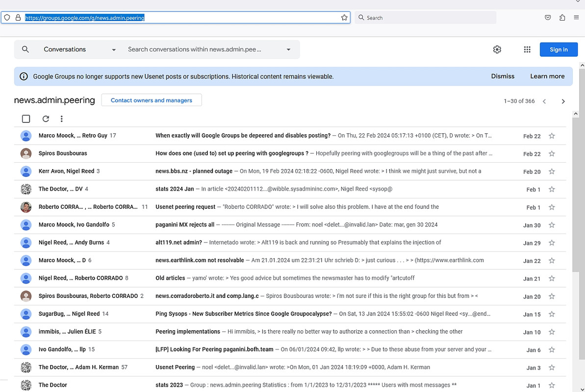Click The Doctor avatar on Usenet Peering row
The width and height of the screenshot is (585, 392).
[25, 367]
